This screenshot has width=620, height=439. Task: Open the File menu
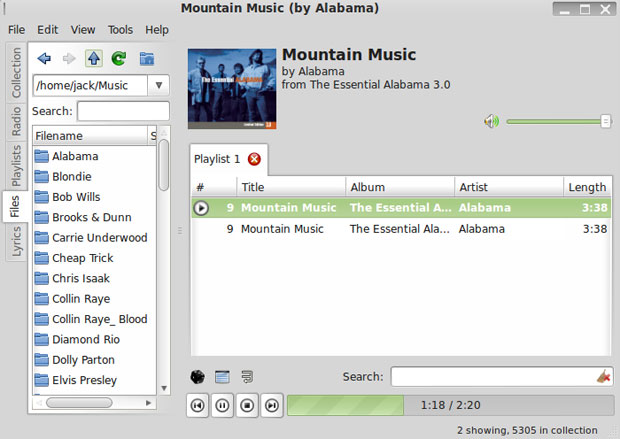(x=16, y=30)
